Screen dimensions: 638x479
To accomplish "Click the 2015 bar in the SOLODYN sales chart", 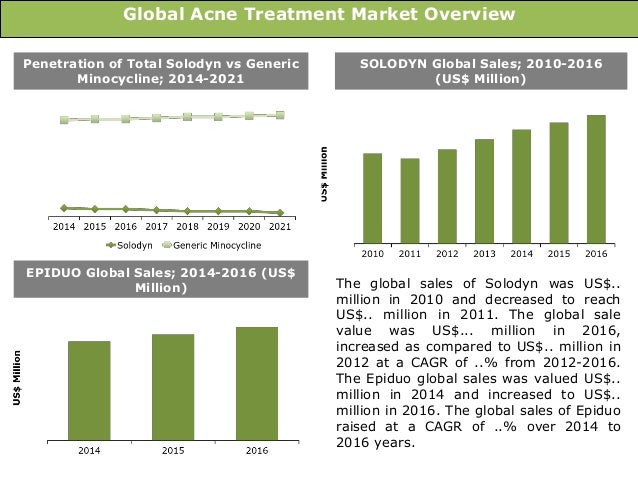I will pos(559,183).
